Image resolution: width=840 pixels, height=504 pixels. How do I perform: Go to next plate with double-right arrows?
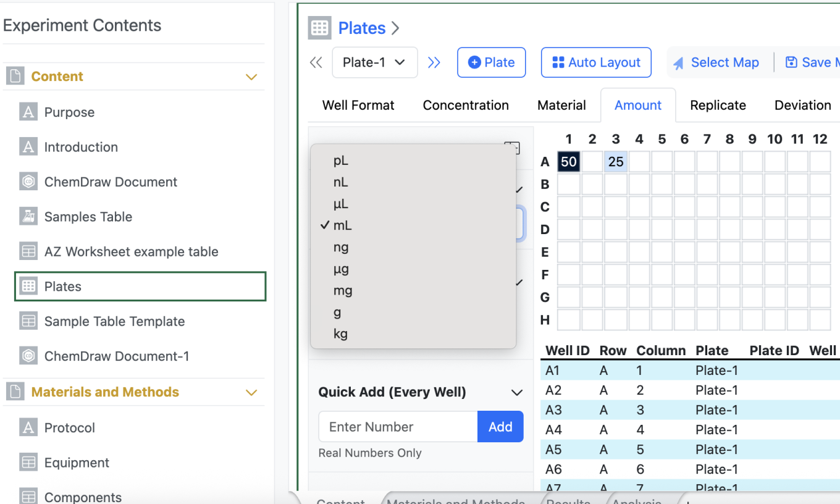(x=434, y=62)
